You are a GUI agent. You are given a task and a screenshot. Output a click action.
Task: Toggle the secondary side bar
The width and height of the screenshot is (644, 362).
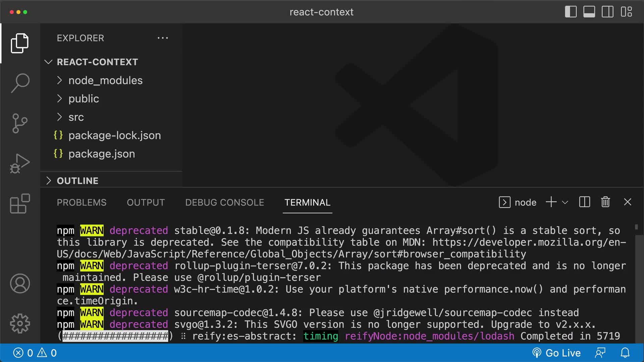pyautogui.click(x=608, y=12)
